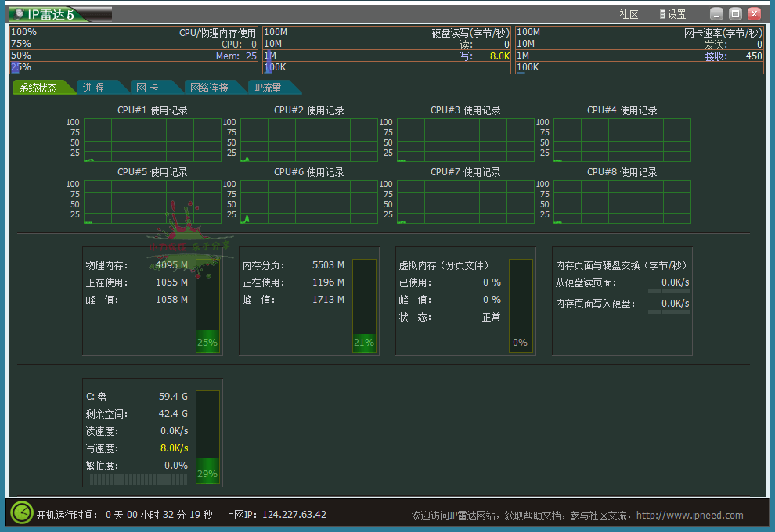Click the 内存分页 21% usage bar
Image resolution: width=775 pixels, height=532 pixels.
[x=364, y=306]
